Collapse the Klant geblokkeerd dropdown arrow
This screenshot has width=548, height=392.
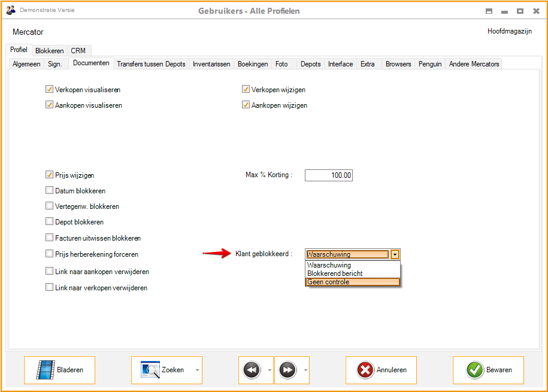[395, 254]
